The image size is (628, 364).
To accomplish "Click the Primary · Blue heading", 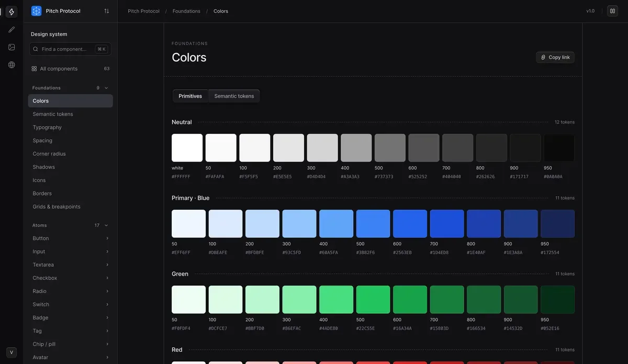I will tap(190, 198).
